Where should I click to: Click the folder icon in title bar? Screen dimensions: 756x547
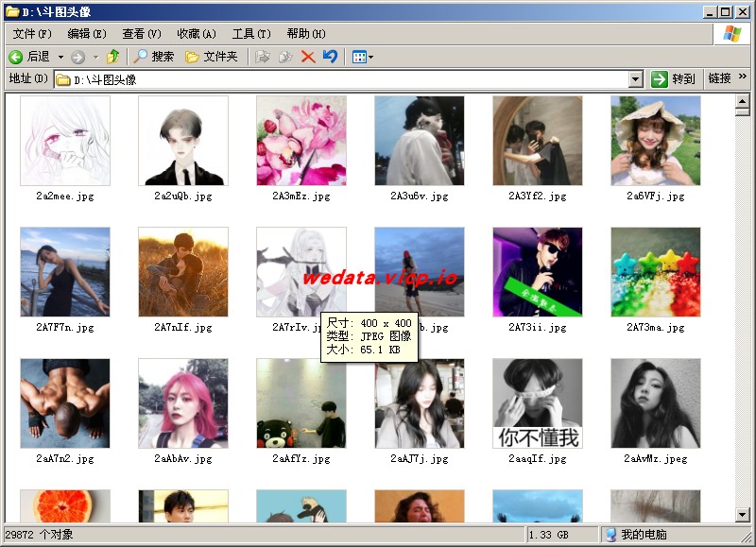(12, 11)
